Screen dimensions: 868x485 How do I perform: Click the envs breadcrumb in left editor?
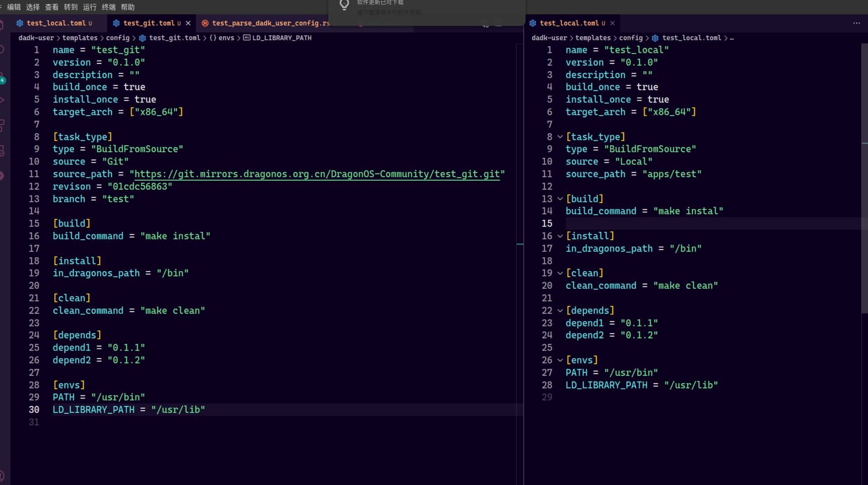[226, 38]
